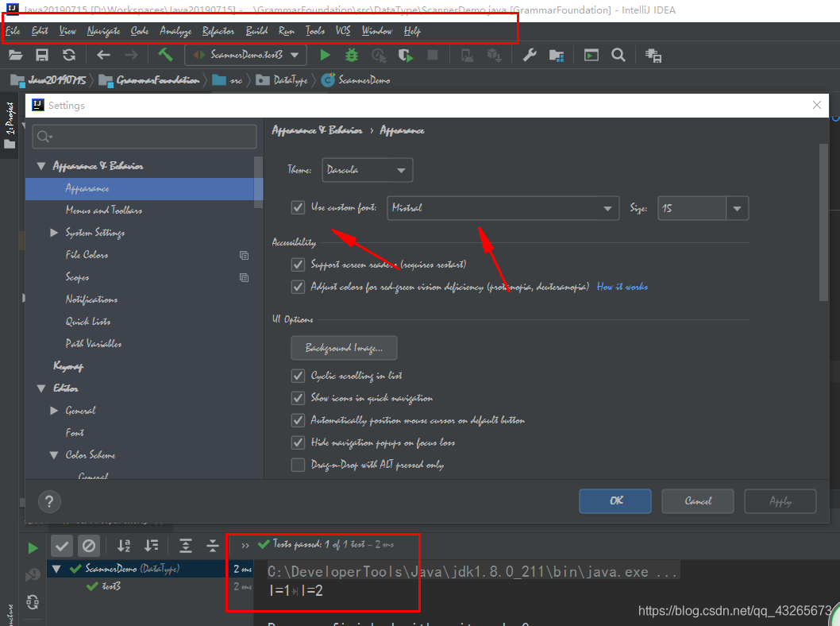The height and width of the screenshot is (626, 840).
Task: Click the Apply button in Settings
Action: 780,501
